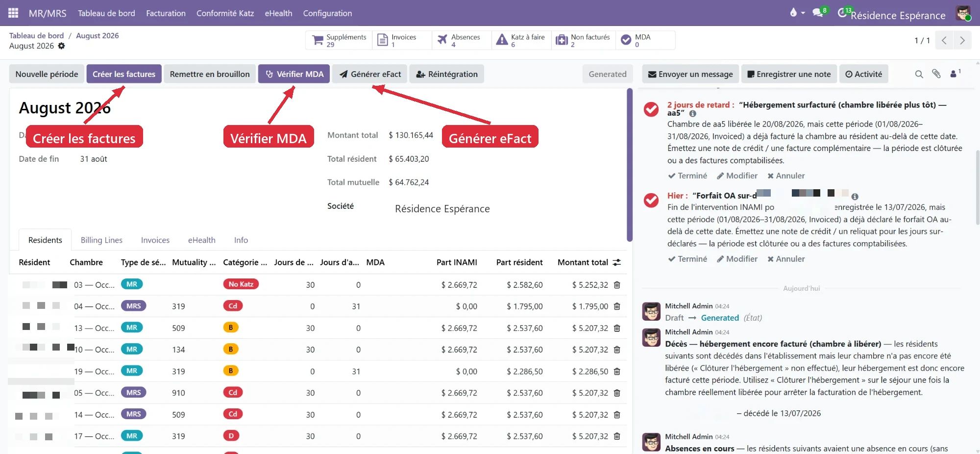The height and width of the screenshot is (454, 980).
Task: Click Tableau de bord breadcrumb link
Action: click(x=37, y=36)
